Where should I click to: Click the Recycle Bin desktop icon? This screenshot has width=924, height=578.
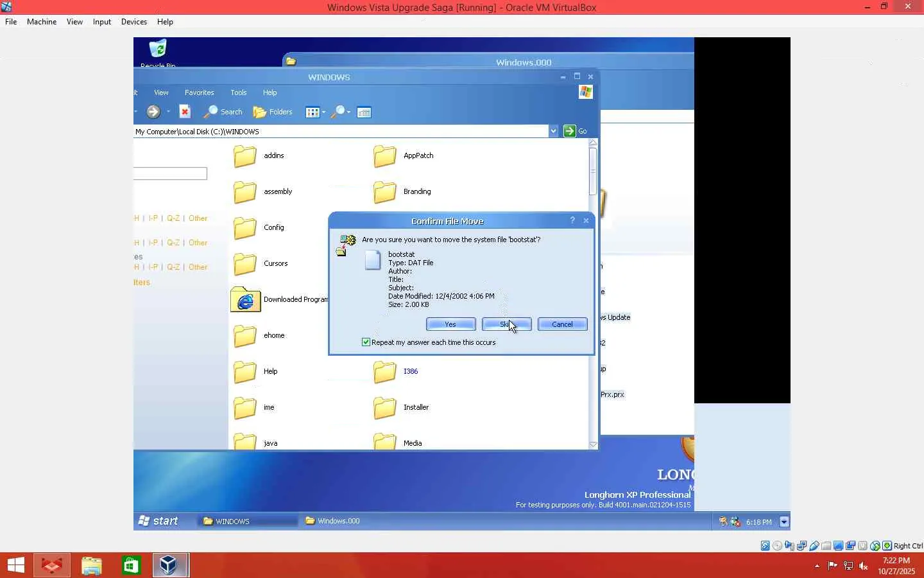[x=158, y=53]
